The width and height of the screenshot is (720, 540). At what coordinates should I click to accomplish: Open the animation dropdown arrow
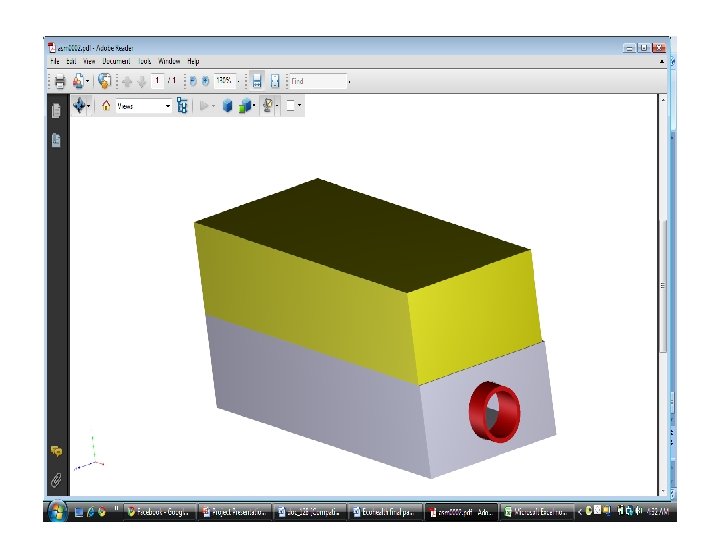pyautogui.click(x=214, y=107)
